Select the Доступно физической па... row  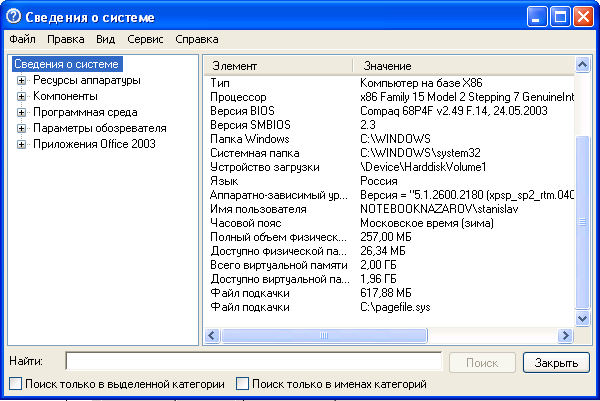pyautogui.click(x=389, y=251)
